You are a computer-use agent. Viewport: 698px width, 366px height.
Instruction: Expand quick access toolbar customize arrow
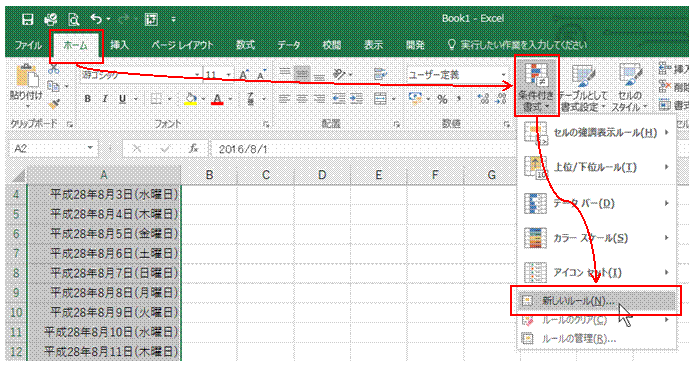[174, 19]
